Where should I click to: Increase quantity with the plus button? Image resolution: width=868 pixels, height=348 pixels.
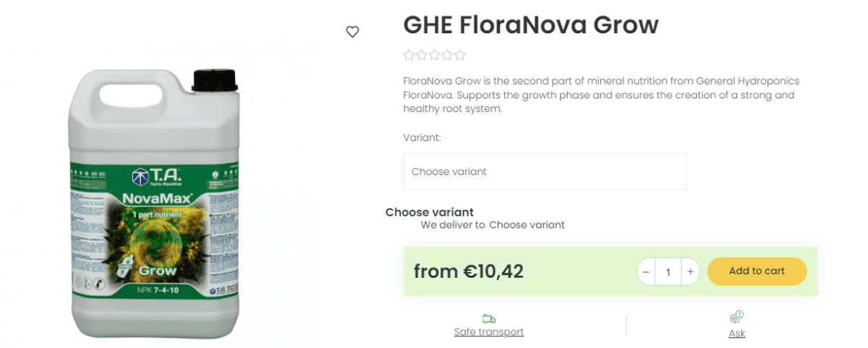tap(690, 271)
